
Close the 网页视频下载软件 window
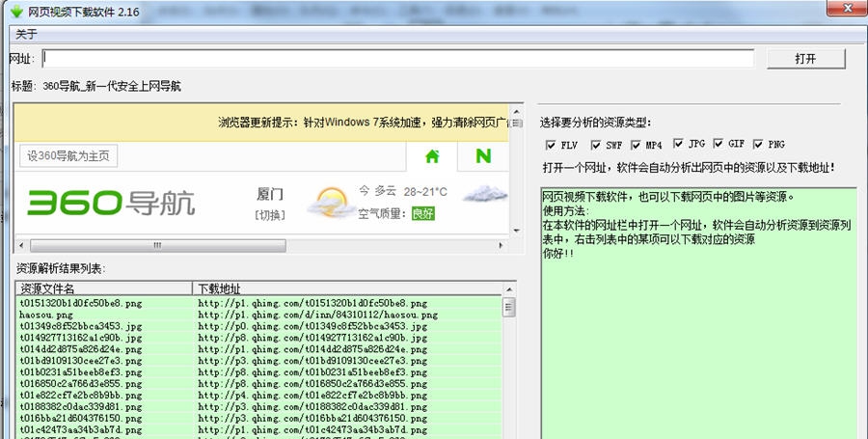coord(847,8)
